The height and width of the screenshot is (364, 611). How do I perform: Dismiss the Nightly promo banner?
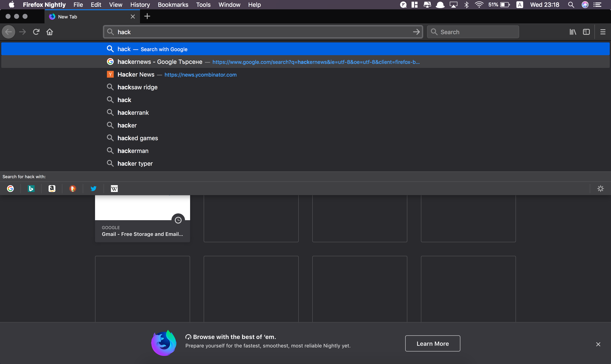click(x=598, y=344)
